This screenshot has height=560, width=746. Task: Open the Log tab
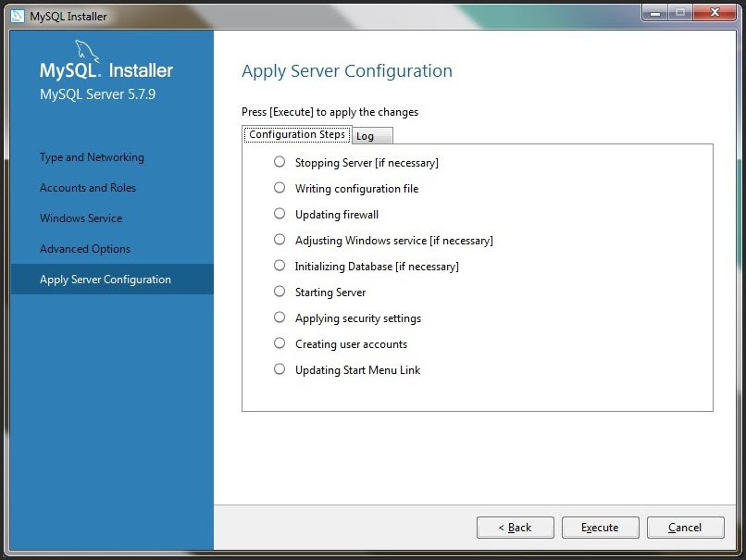[x=372, y=136]
